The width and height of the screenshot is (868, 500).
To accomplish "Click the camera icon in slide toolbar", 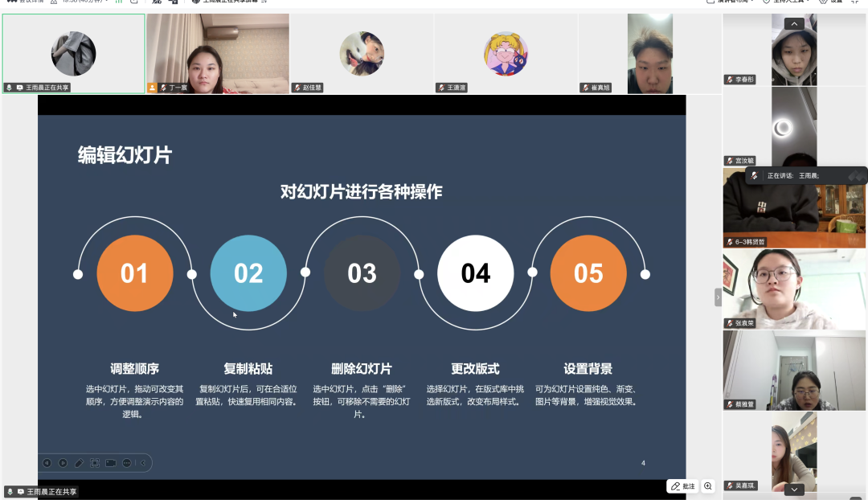I will coord(111,463).
